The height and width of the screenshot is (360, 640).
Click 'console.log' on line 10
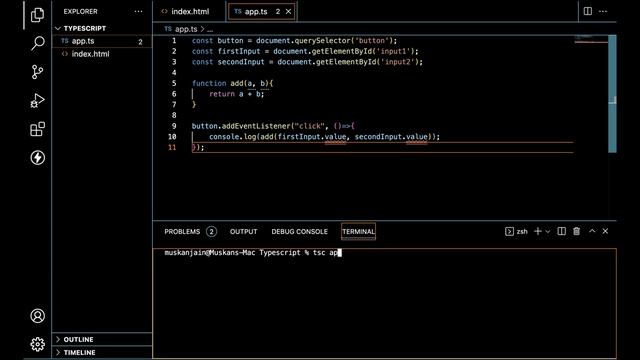tap(232, 136)
